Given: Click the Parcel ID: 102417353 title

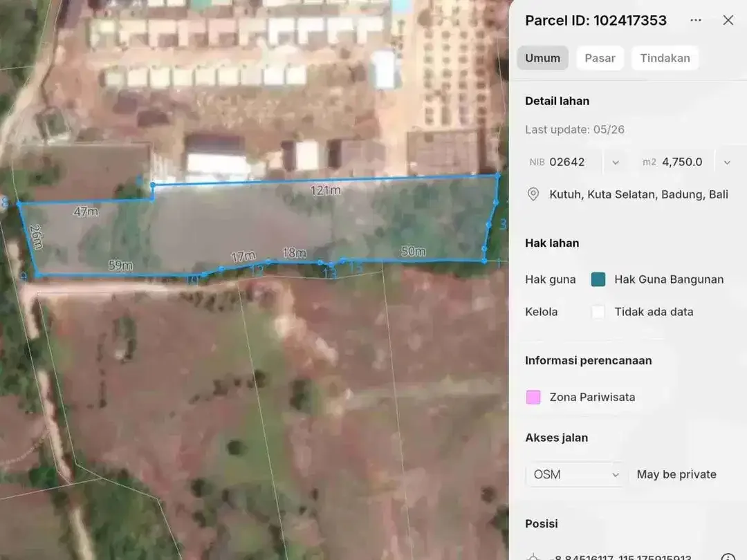Looking at the screenshot, I should click(596, 21).
